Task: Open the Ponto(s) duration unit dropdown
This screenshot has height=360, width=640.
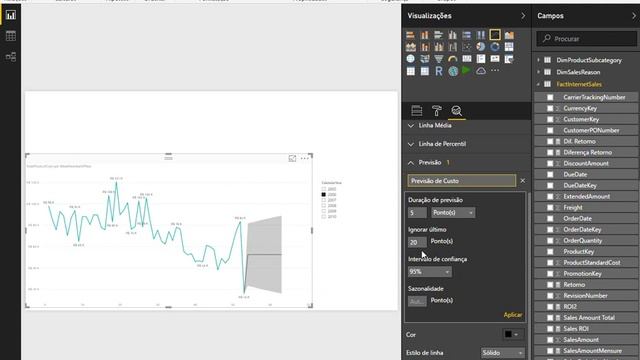Action: pyautogui.click(x=453, y=213)
